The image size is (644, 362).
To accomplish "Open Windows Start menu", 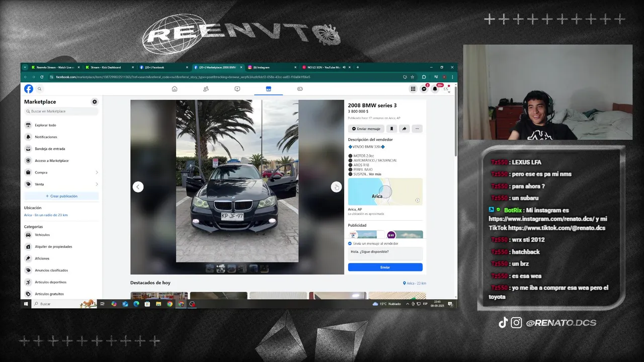I will [26, 304].
